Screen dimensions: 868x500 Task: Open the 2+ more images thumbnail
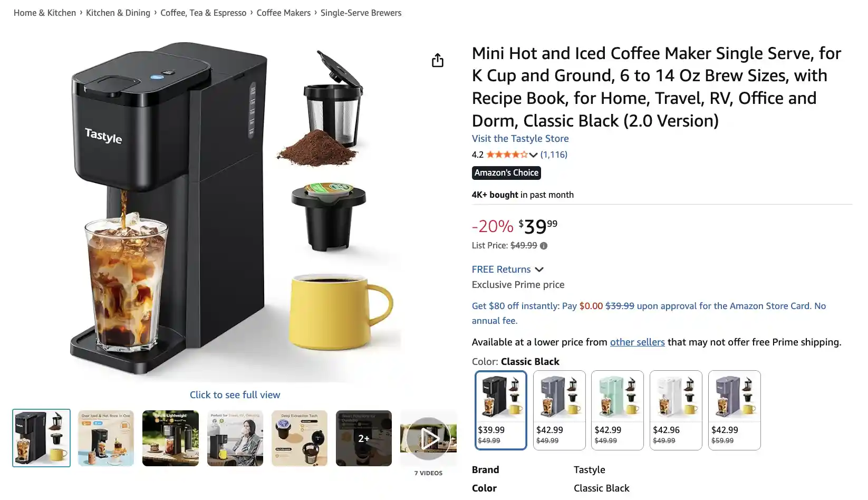tap(364, 438)
